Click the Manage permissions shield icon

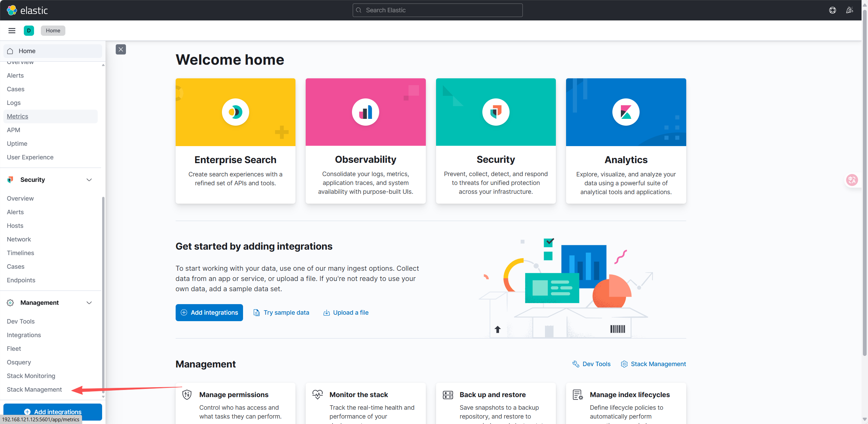[x=187, y=395]
